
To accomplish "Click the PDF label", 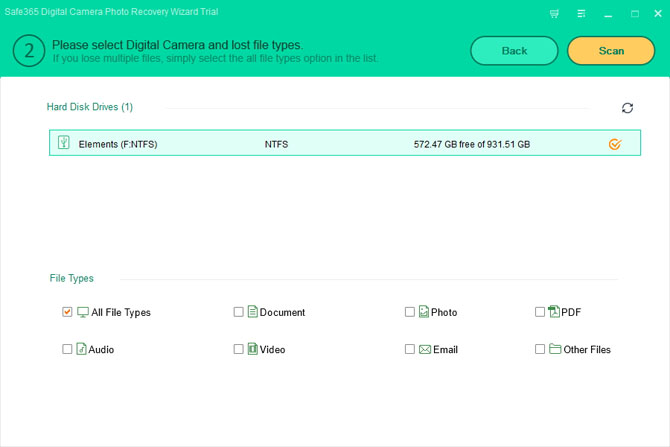I will pyautogui.click(x=571, y=312).
